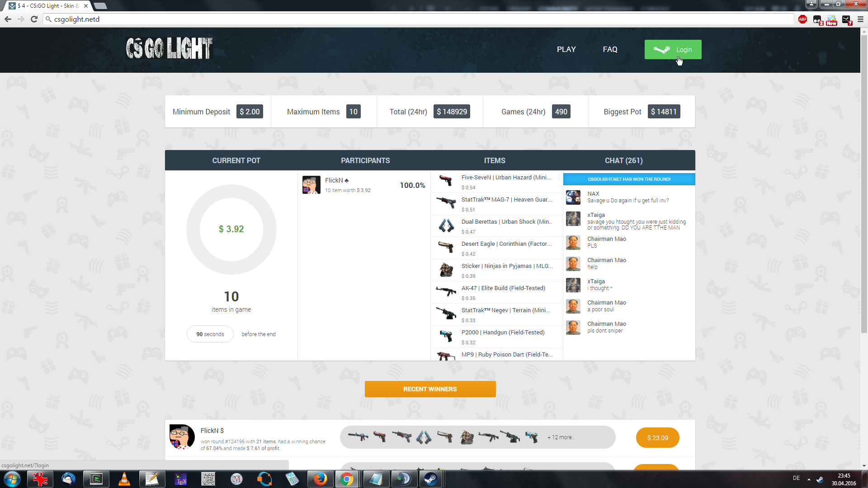This screenshot has width=868, height=488.
Task: Show hidden system tray icons arrow
Action: (809, 479)
